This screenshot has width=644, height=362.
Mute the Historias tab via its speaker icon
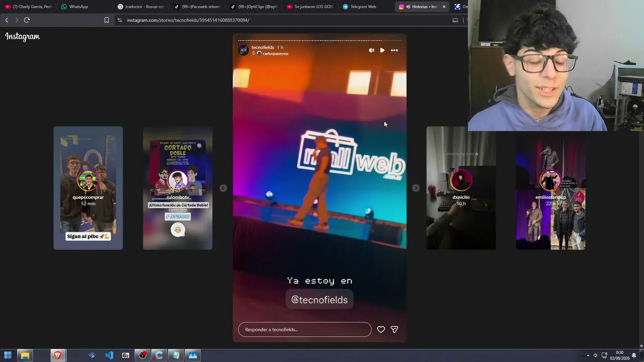[x=408, y=7]
